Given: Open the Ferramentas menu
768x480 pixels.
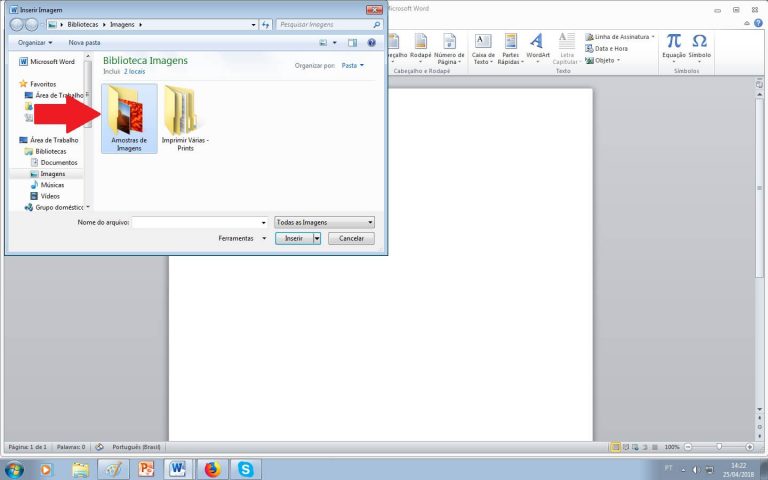Looking at the screenshot, I should [x=242, y=239].
